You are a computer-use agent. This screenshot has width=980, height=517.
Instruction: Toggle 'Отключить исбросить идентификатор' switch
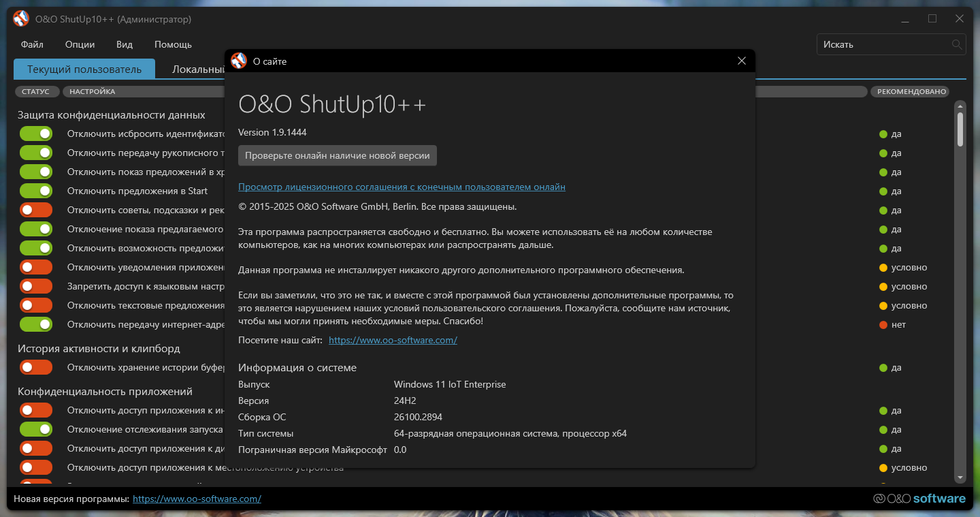click(x=36, y=134)
